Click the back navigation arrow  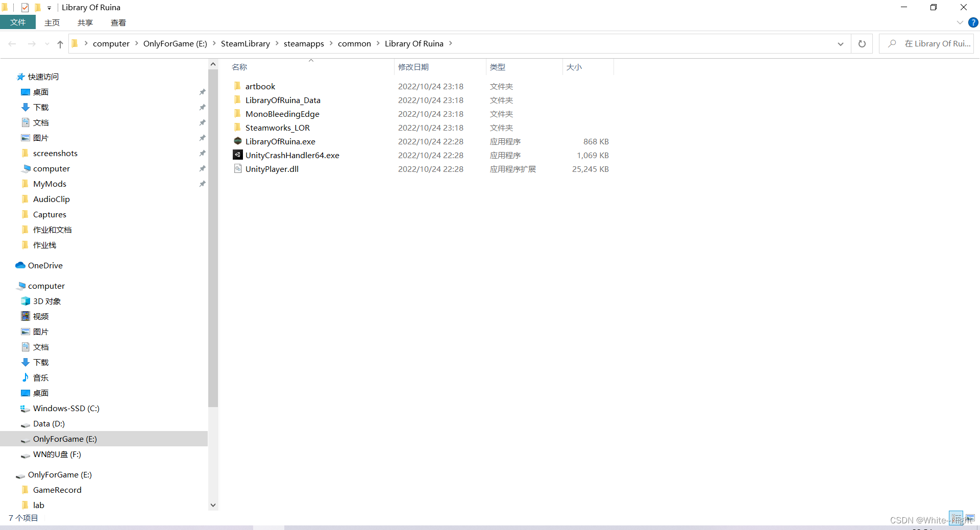tap(12, 44)
